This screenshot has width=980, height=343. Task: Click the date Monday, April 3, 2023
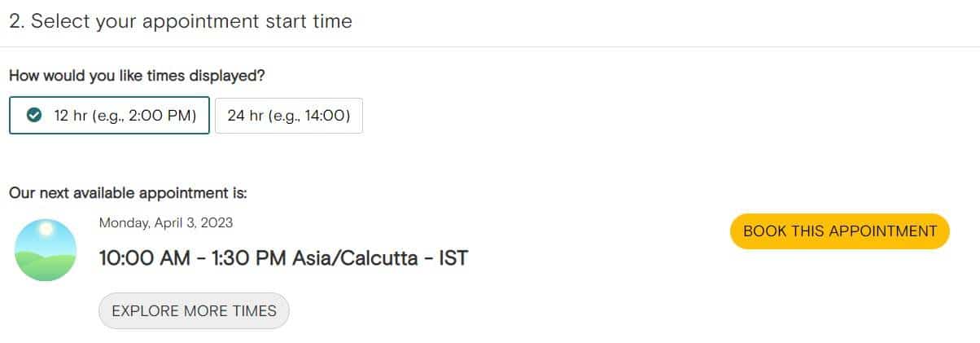(165, 222)
